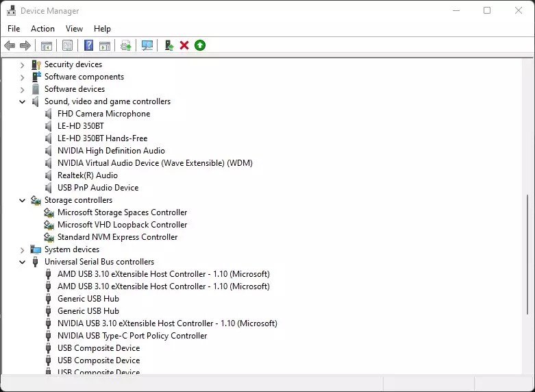
Task: Click the icon beside Standard NVM Express Controller
Action: (x=49, y=237)
